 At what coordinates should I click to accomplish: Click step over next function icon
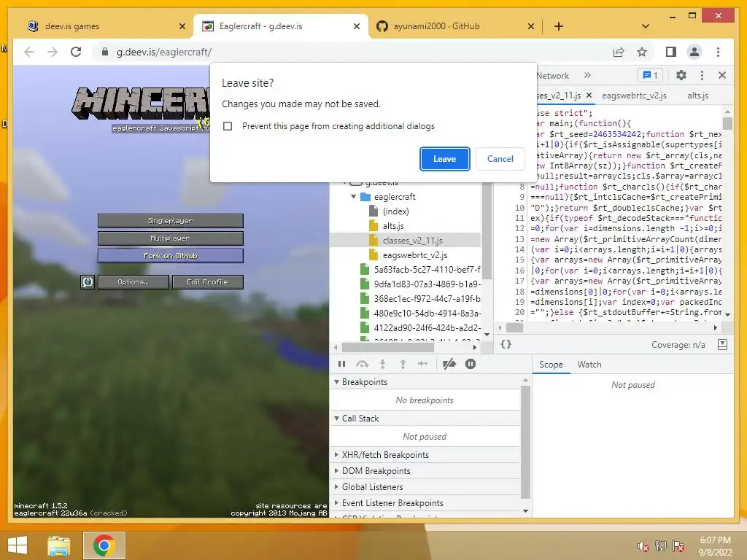point(362,365)
